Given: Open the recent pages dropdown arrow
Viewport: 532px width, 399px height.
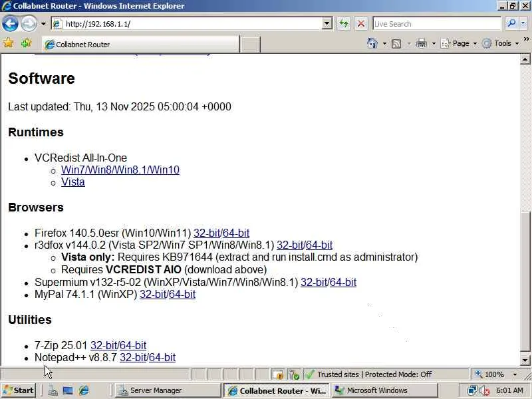Looking at the screenshot, I should [x=43, y=24].
